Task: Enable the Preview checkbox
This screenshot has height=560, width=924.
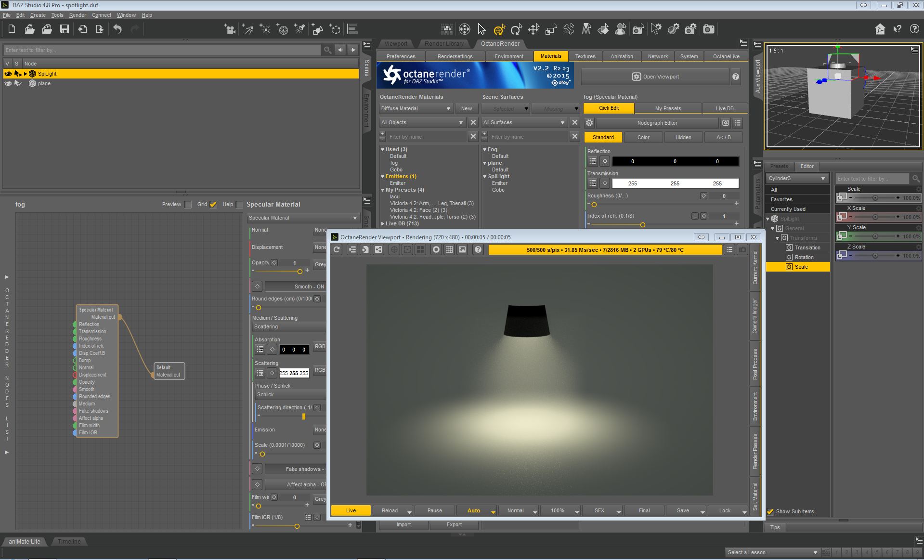Action: coord(188,205)
